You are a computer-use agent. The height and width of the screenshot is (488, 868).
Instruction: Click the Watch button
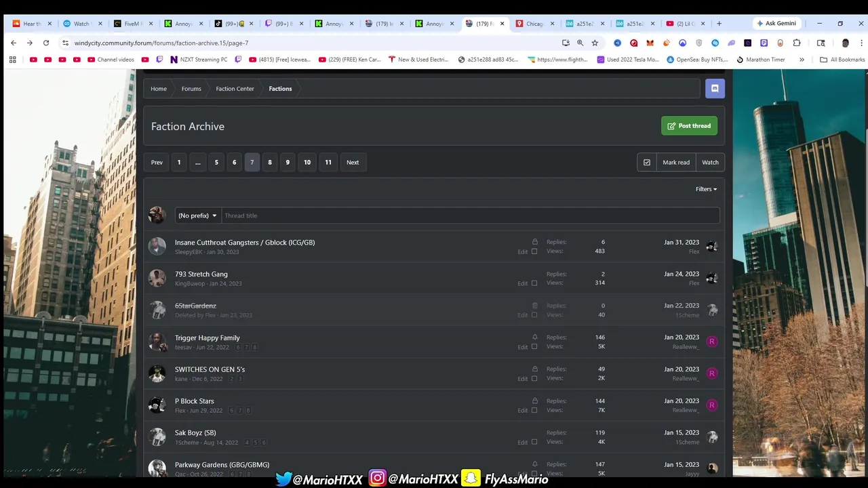click(x=710, y=163)
